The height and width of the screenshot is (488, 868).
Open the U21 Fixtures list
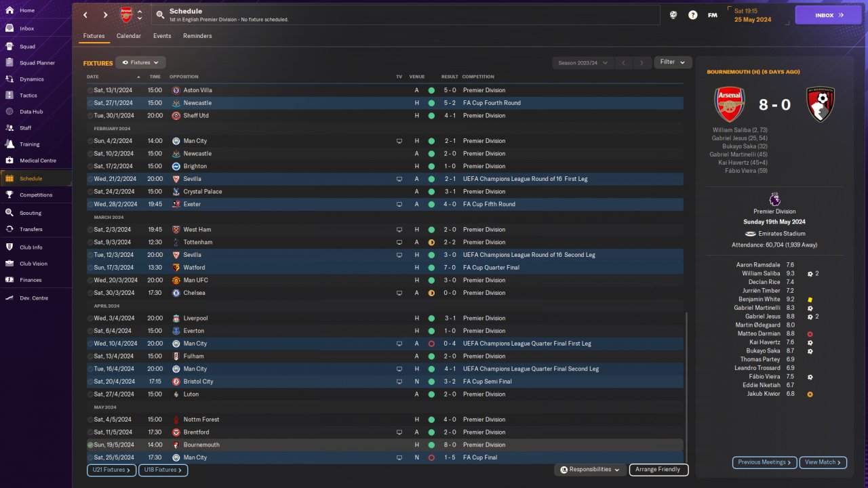111,470
